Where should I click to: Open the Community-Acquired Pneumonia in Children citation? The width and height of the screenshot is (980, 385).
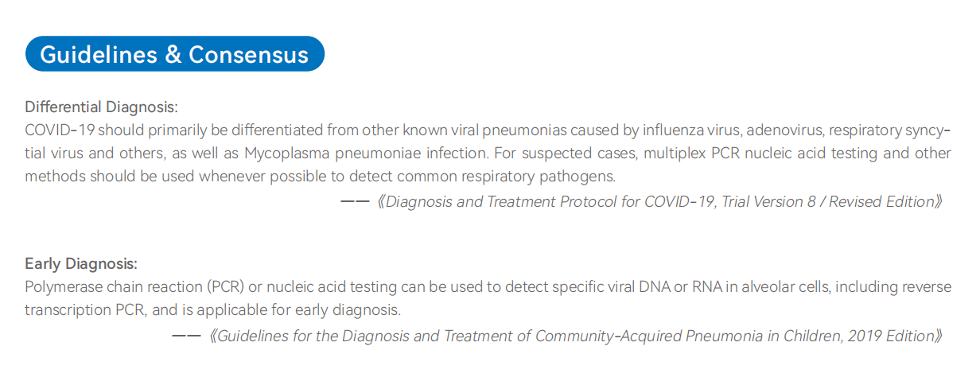(x=576, y=336)
